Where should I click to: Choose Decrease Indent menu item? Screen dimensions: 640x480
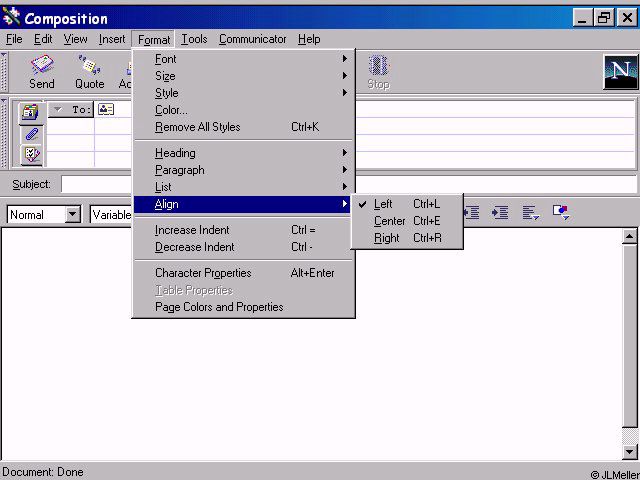[x=244, y=247]
